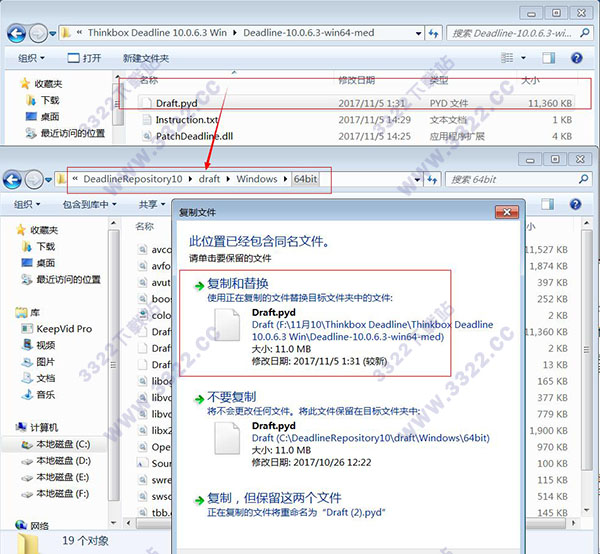
Task: Open help in the top Explorer window
Action: click(576, 58)
